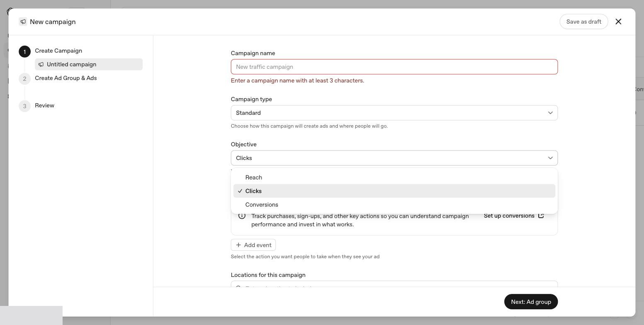Viewport: 644px width, 325px height.
Task: Add event to the campaign
Action: pyautogui.click(x=253, y=245)
